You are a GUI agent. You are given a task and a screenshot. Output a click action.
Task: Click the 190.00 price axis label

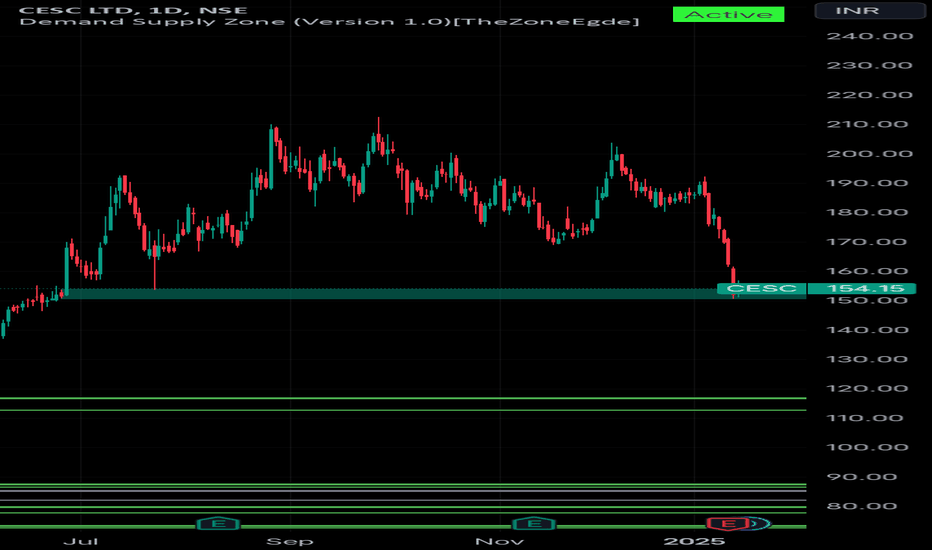pyautogui.click(x=868, y=183)
